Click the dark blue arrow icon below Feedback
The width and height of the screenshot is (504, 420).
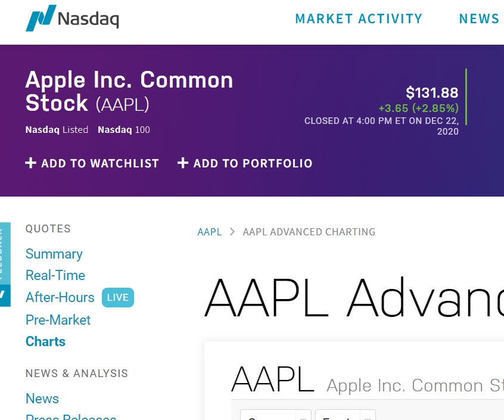coord(5,295)
